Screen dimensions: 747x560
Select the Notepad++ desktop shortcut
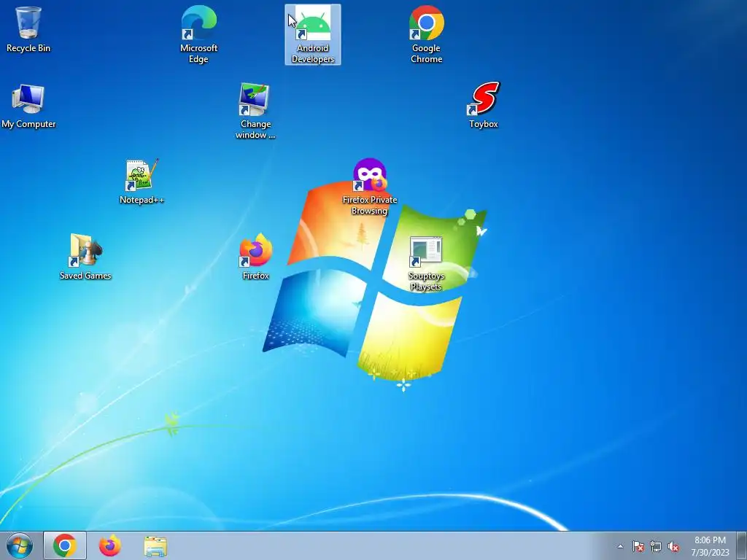tap(142, 182)
